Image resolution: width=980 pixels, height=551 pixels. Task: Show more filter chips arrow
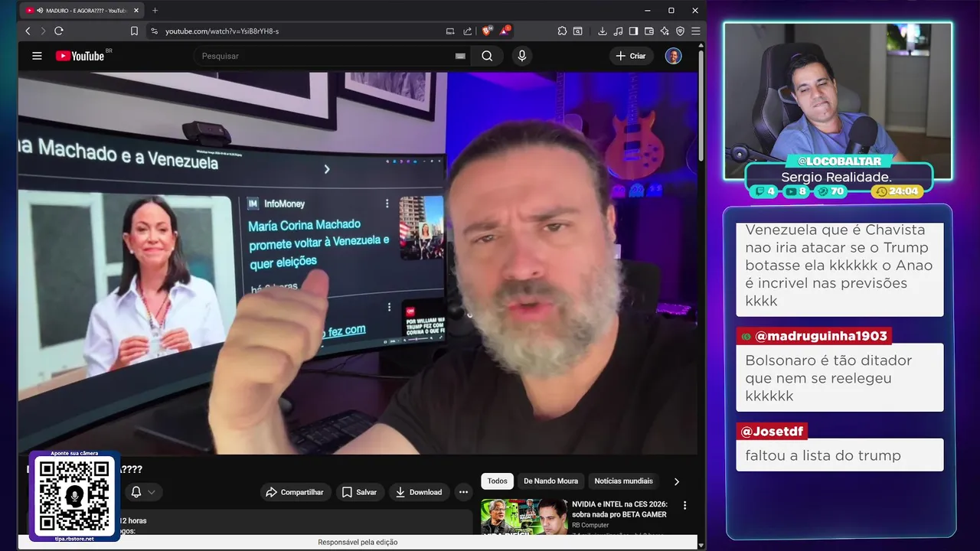tap(676, 481)
